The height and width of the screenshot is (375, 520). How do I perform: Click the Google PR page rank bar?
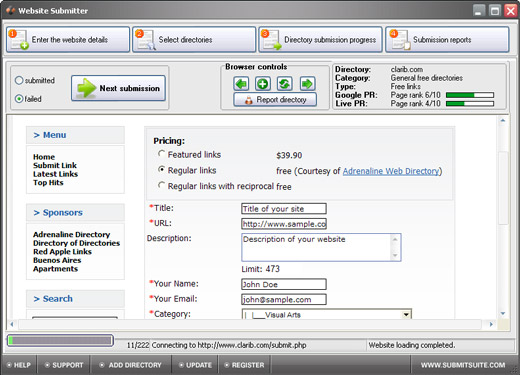470,95
